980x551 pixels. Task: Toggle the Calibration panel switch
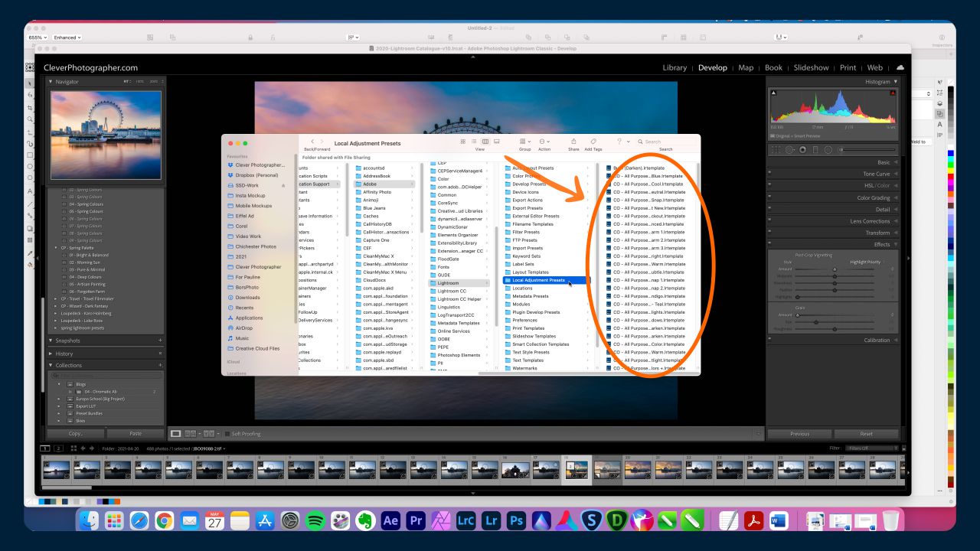pyautogui.click(x=769, y=340)
